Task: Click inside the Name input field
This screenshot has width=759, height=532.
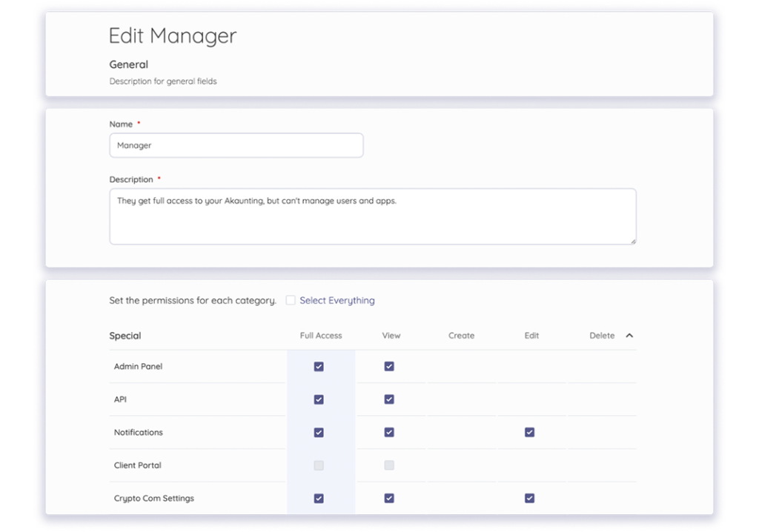Action: [236, 145]
